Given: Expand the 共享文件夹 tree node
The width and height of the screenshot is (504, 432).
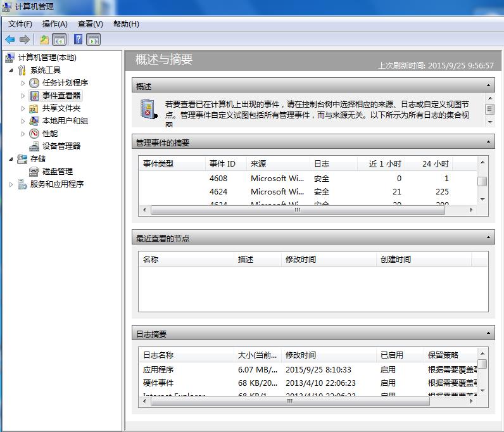Looking at the screenshot, I should point(23,108).
